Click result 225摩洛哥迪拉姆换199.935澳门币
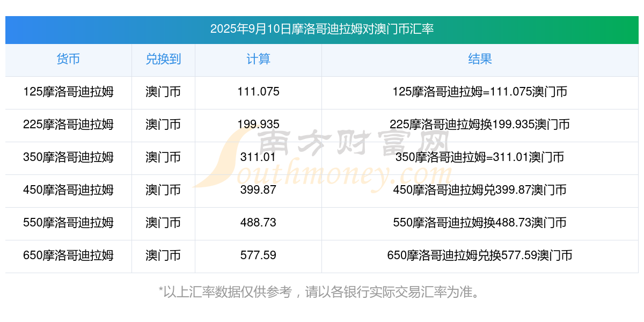Viewport: 644px width, 322px height. pos(480,125)
